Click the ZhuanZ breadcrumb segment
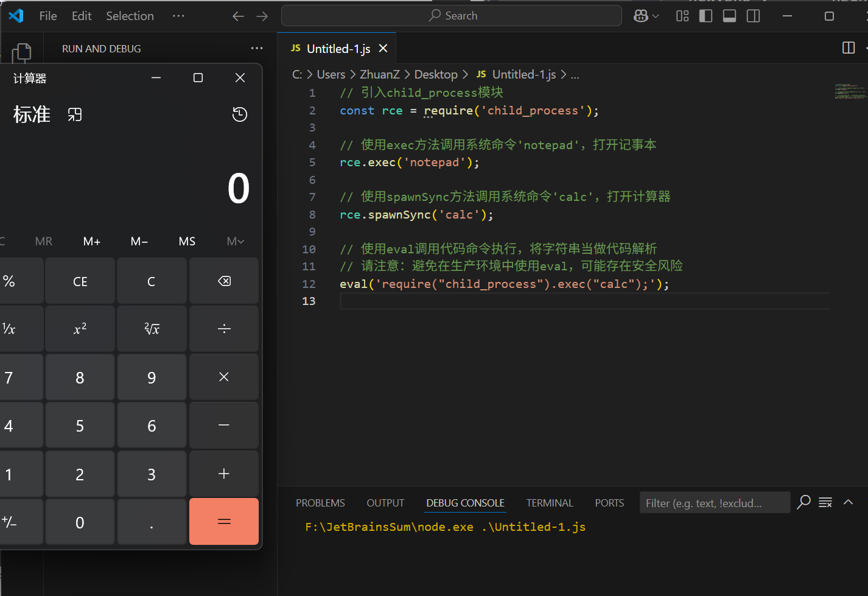 (380, 74)
